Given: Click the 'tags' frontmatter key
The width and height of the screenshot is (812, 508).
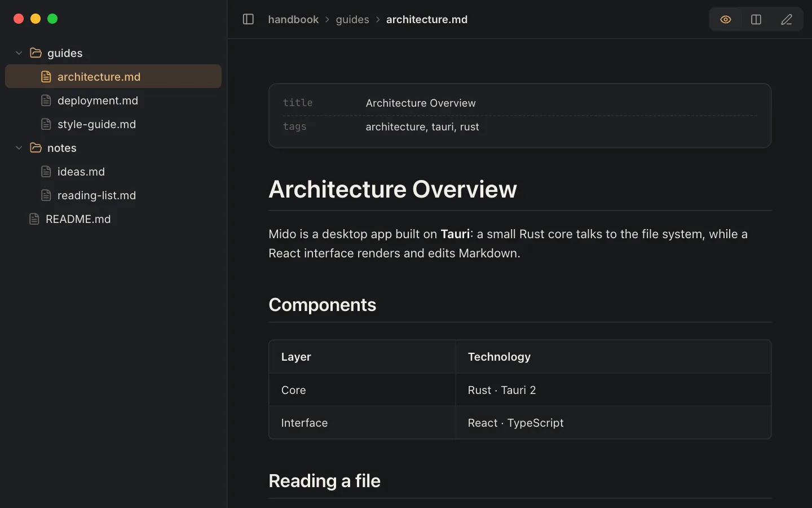Looking at the screenshot, I should click(295, 126).
